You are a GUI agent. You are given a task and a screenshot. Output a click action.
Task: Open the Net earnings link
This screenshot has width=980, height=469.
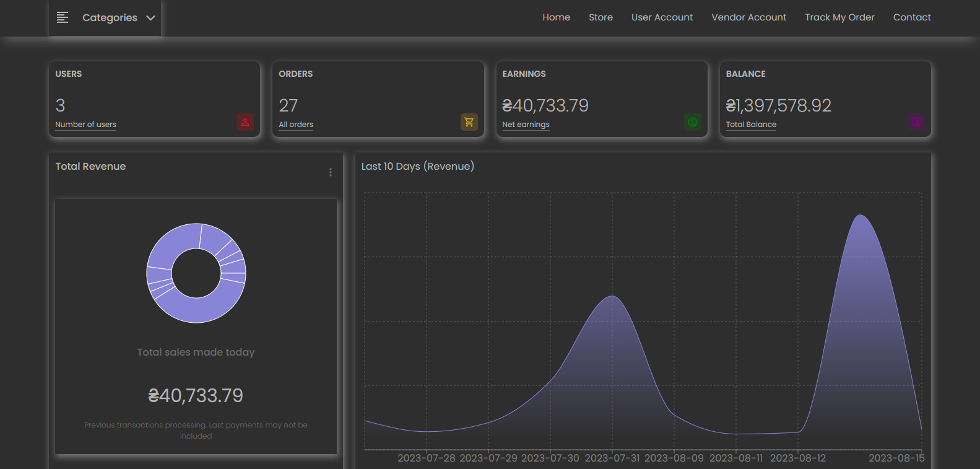[526, 125]
